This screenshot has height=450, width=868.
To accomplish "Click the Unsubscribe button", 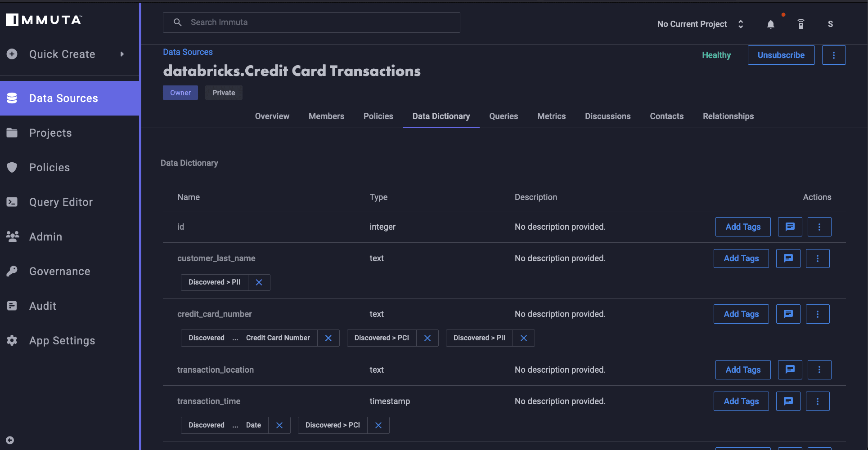I will tap(781, 55).
